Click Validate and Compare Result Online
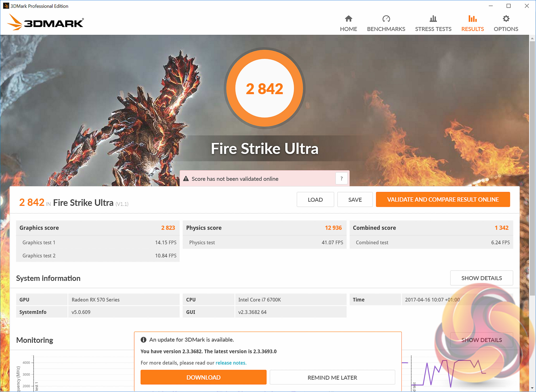 click(443, 200)
